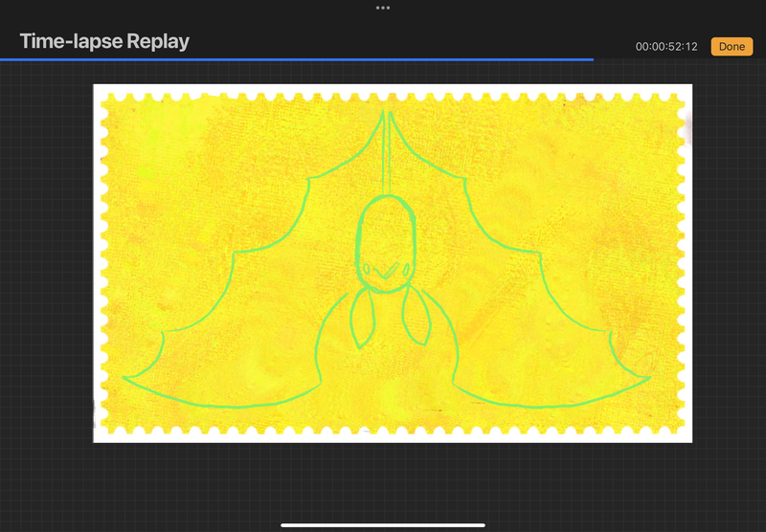Viewport: 766px width, 532px height.
Task: Click the unfilled portion of progress bar
Action: [678, 59]
